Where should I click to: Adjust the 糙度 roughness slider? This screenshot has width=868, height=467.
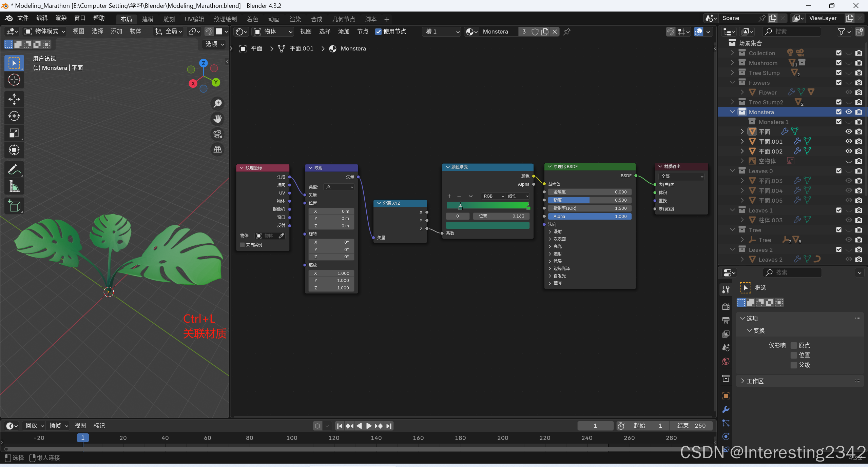click(x=590, y=200)
